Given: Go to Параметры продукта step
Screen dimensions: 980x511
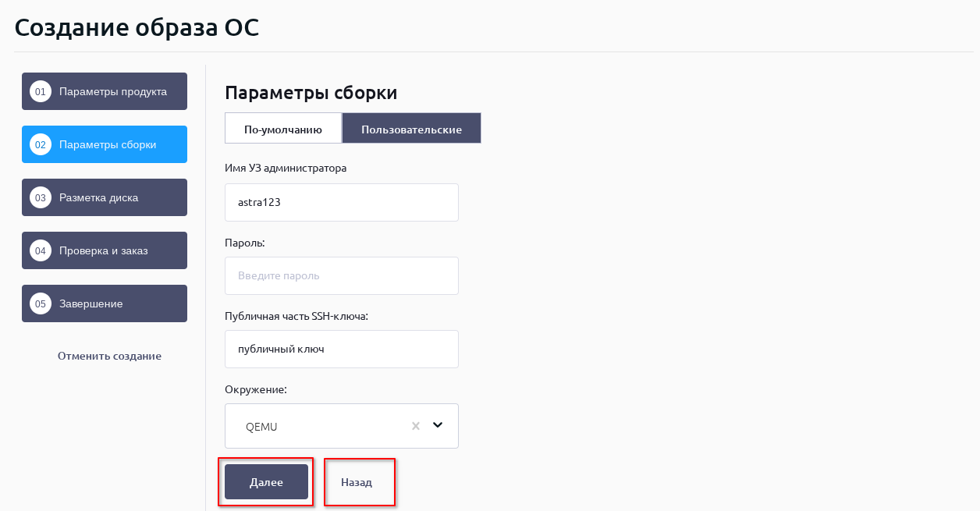Looking at the screenshot, I should click(x=113, y=91).
